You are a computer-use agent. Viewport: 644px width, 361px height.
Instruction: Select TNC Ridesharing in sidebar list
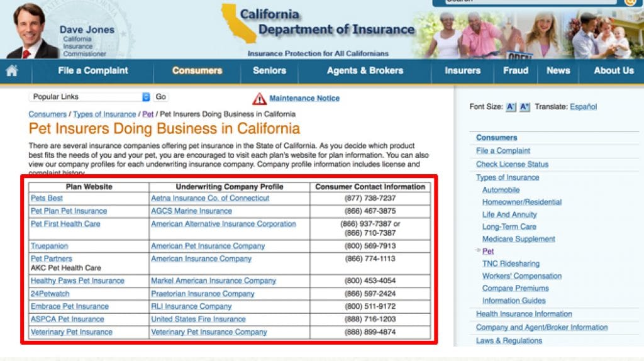click(x=511, y=264)
